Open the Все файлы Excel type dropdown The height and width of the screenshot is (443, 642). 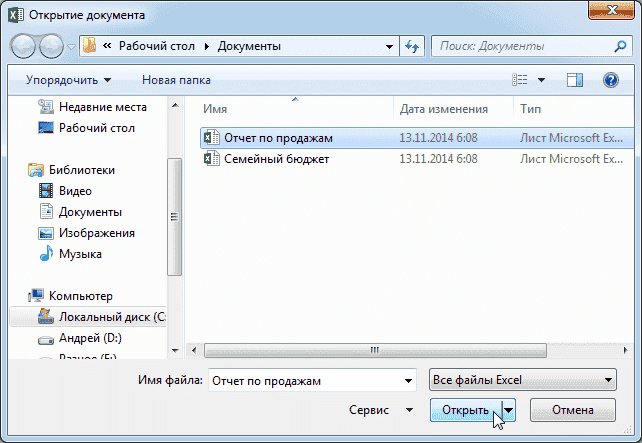523,380
